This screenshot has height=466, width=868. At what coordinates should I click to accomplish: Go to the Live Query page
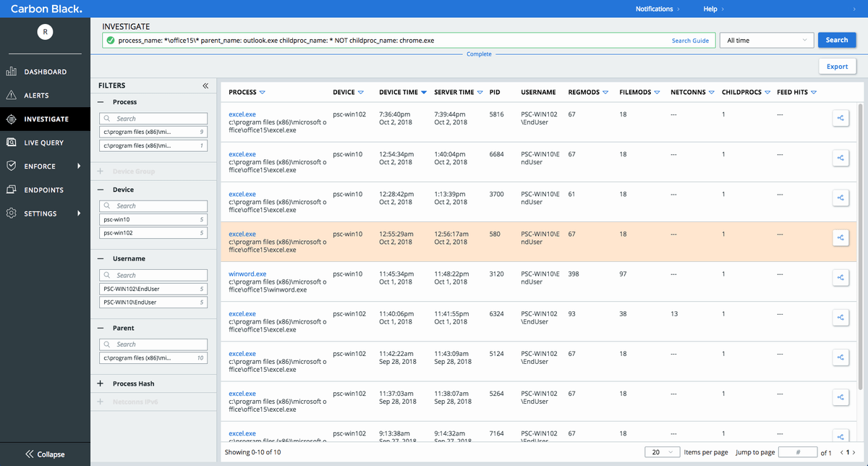coord(44,143)
